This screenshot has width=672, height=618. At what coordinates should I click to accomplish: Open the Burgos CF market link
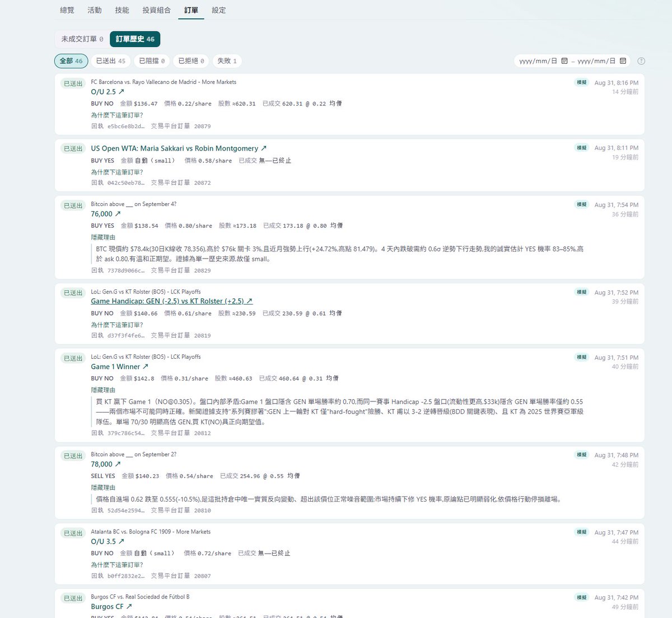click(x=111, y=607)
